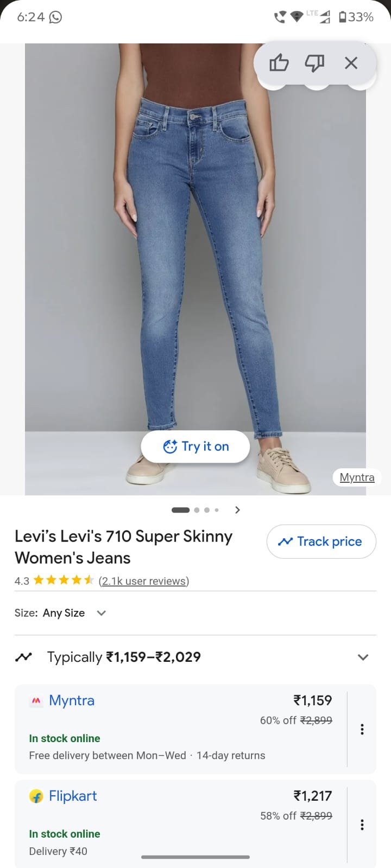The height and width of the screenshot is (868, 391).
Task: Tap the jeans product image
Action: click(195, 269)
